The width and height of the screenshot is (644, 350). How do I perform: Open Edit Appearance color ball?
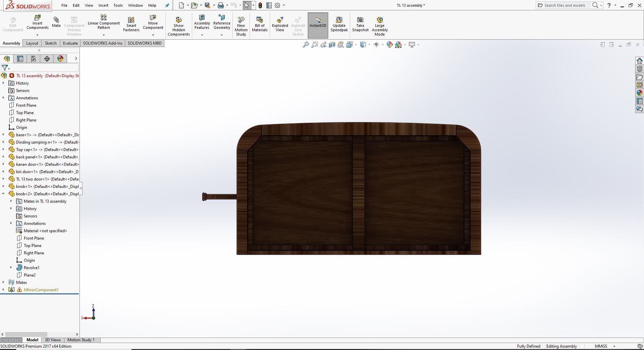(x=389, y=45)
